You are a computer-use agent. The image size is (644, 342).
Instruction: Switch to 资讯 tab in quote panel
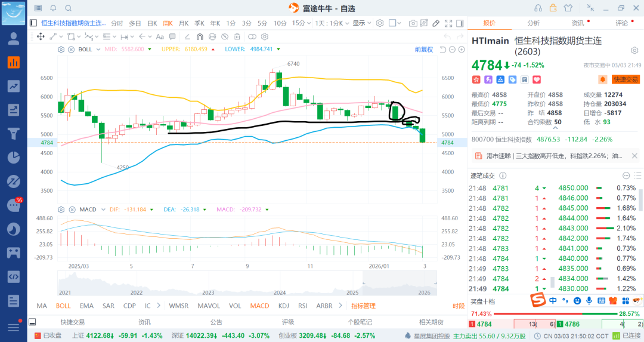click(x=577, y=23)
